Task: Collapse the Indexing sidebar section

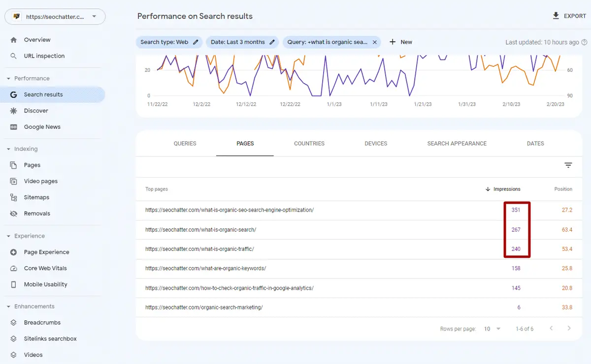Action: (x=9, y=149)
